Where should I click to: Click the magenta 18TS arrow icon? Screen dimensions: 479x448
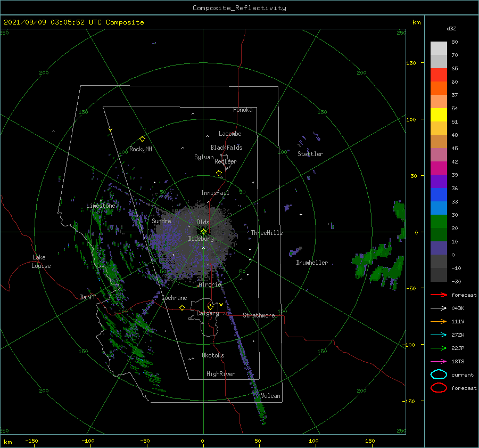[439, 362]
